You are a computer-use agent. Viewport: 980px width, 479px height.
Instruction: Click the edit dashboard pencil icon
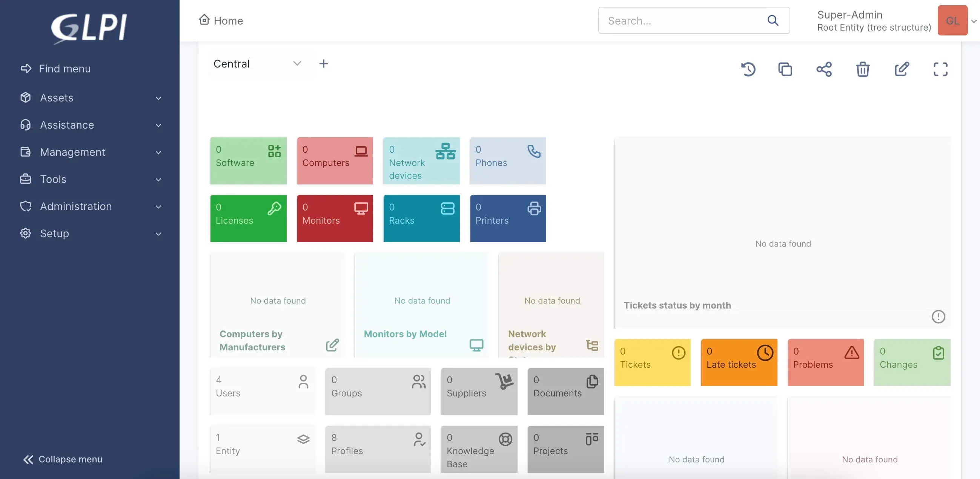pyautogui.click(x=902, y=69)
